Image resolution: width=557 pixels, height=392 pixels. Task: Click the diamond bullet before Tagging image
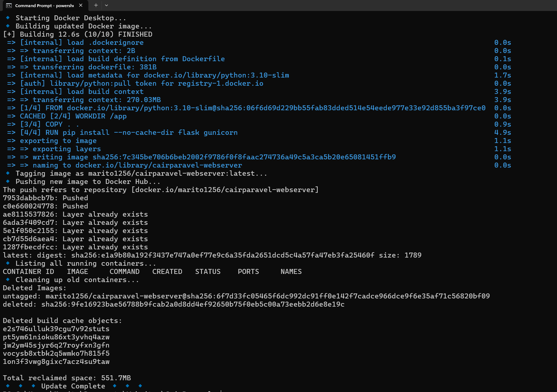(8, 173)
